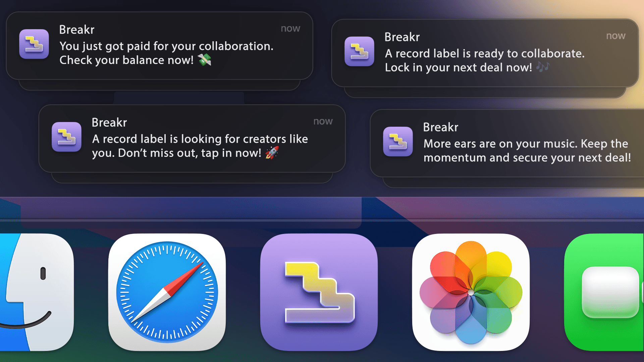Click the money emoji in balance notification
The image size is (644, 362).
pyautogui.click(x=204, y=60)
